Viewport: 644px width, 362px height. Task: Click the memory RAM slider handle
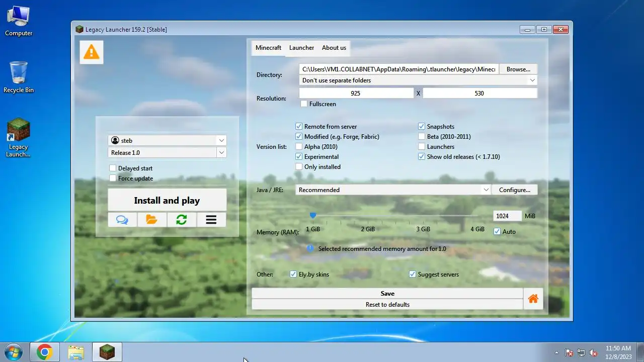click(x=313, y=215)
